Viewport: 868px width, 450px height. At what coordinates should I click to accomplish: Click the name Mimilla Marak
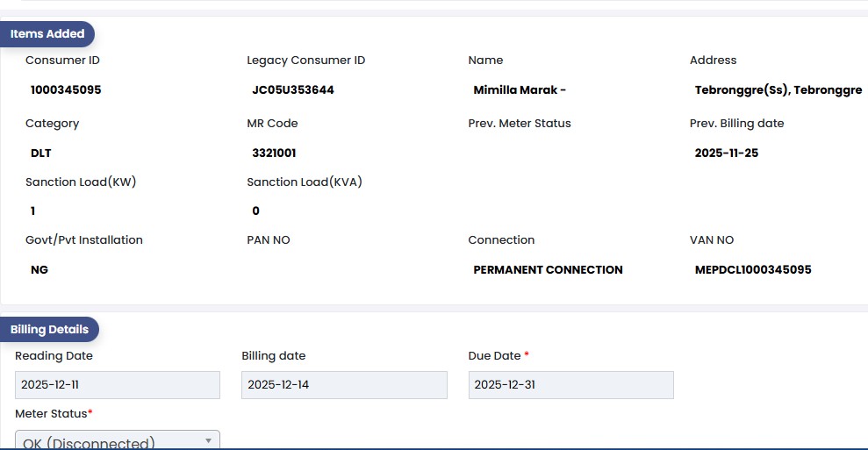click(520, 90)
